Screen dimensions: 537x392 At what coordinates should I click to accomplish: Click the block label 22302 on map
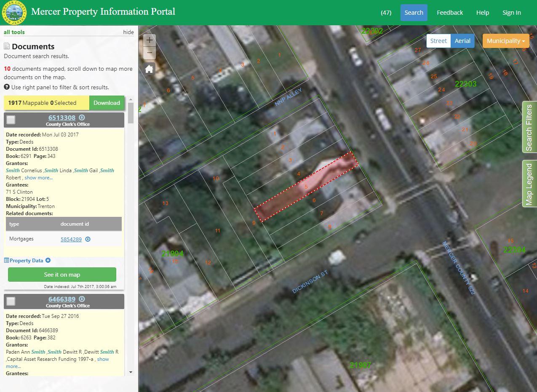tap(372, 31)
